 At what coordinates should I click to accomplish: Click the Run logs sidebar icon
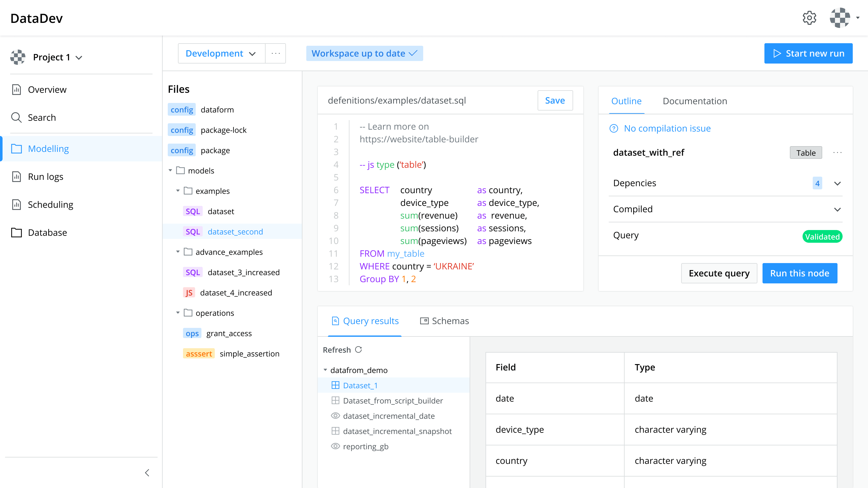tap(16, 177)
